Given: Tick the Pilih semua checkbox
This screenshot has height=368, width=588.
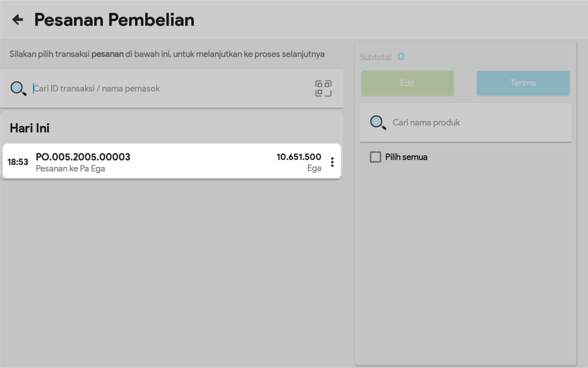Looking at the screenshot, I should point(375,157).
